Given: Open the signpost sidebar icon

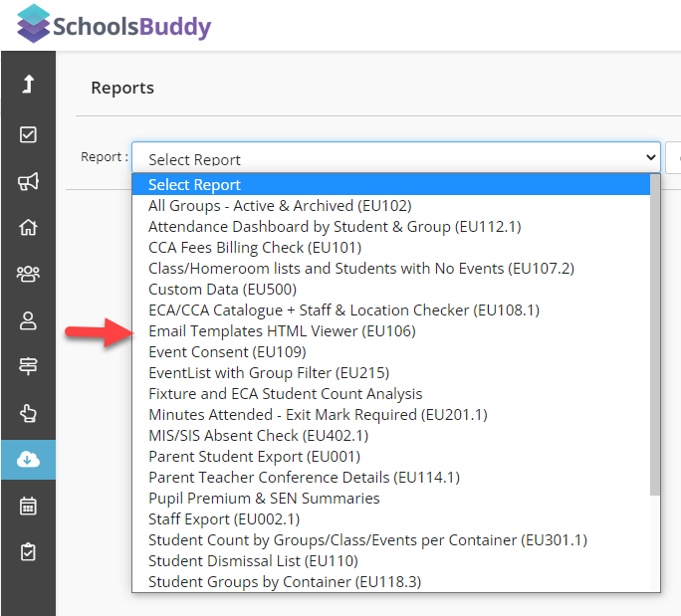Looking at the screenshot, I should point(28,366).
